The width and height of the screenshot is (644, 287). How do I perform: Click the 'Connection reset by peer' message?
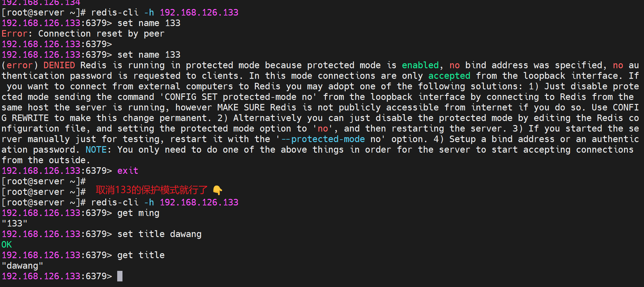tap(101, 34)
